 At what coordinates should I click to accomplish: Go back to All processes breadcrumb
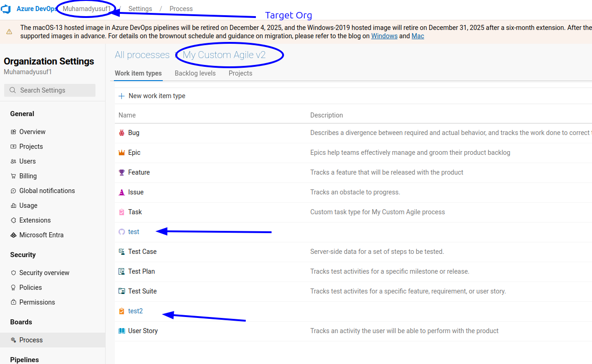coord(142,55)
